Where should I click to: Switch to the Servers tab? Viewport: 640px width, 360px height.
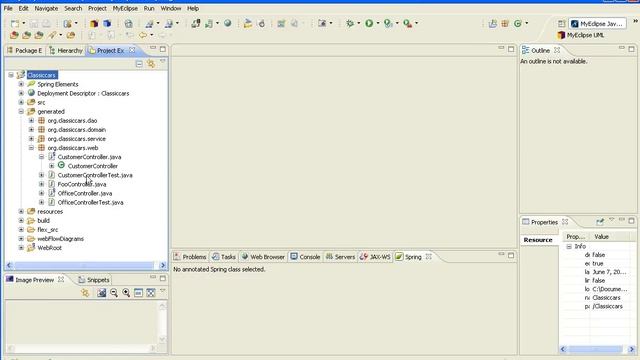tap(340, 257)
